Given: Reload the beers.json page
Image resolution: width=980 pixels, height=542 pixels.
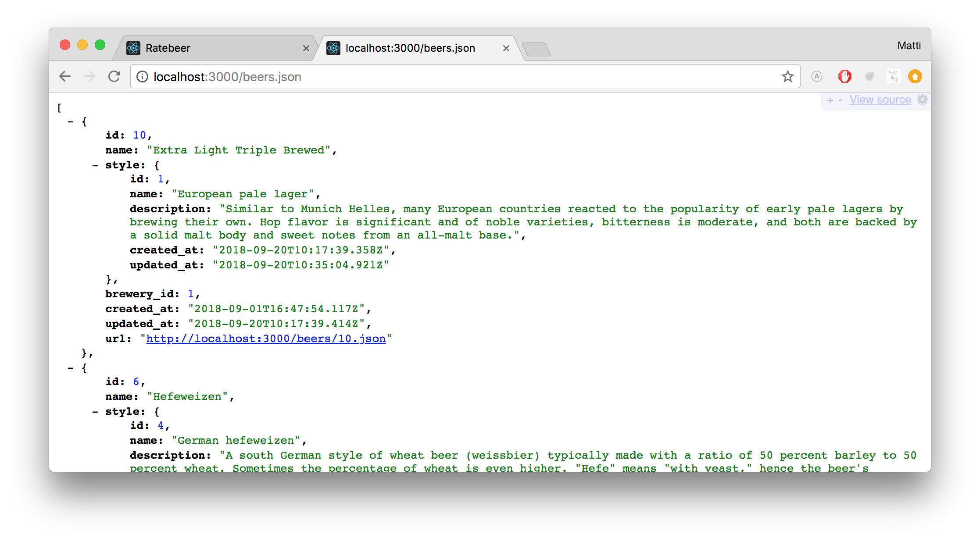Looking at the screenshot, I should (114, 77).
